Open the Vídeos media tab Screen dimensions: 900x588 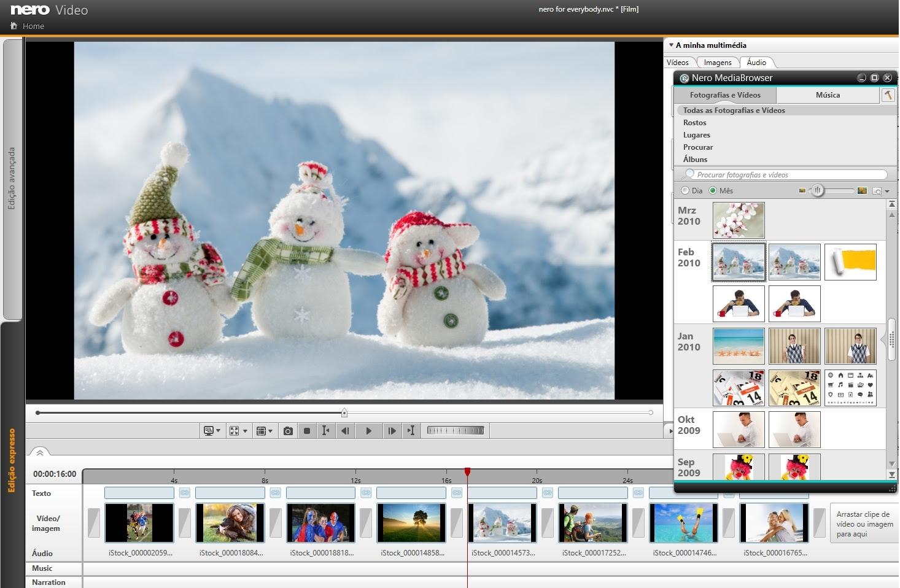[678, 63]
